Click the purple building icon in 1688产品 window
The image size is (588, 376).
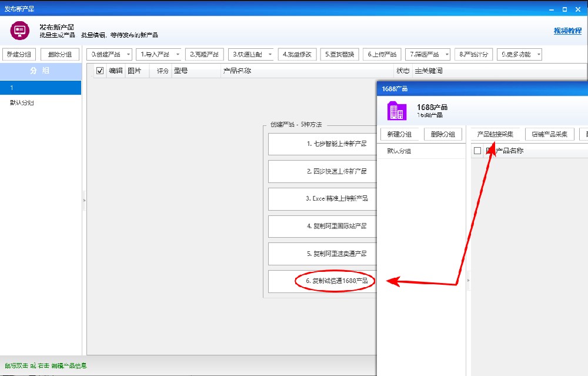[x=397, y=111]
